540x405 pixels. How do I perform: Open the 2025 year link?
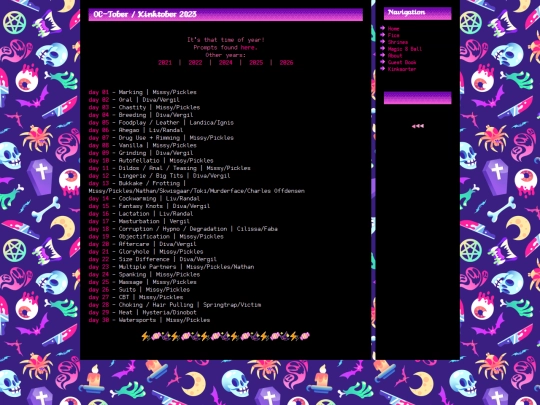256,62
